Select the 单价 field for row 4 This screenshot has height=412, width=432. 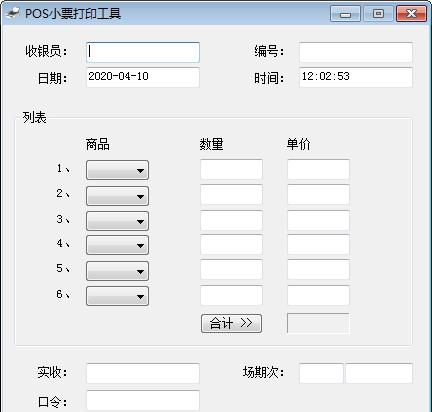tap(318, 245)
